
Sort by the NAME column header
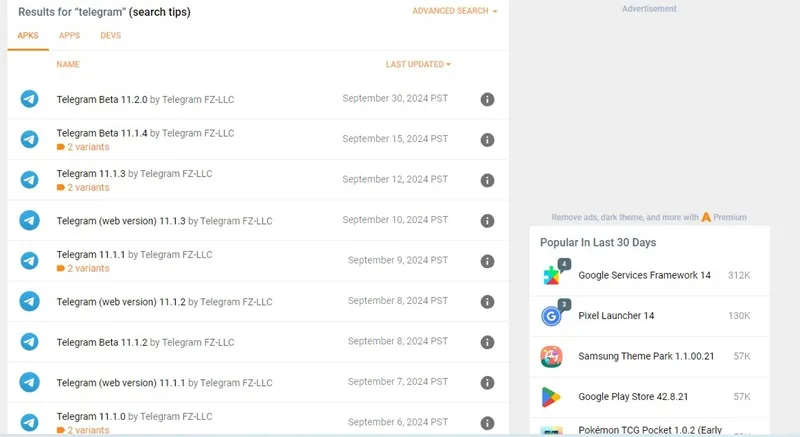[68, 64]
